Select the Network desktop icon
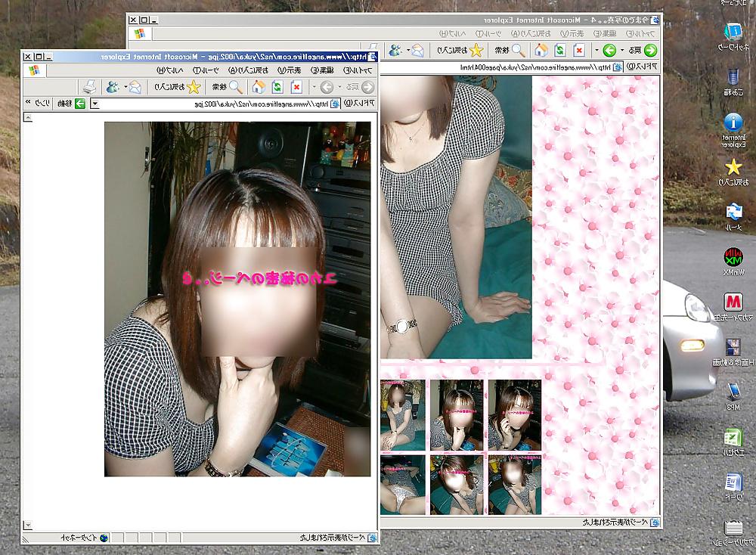 point(733,36)
